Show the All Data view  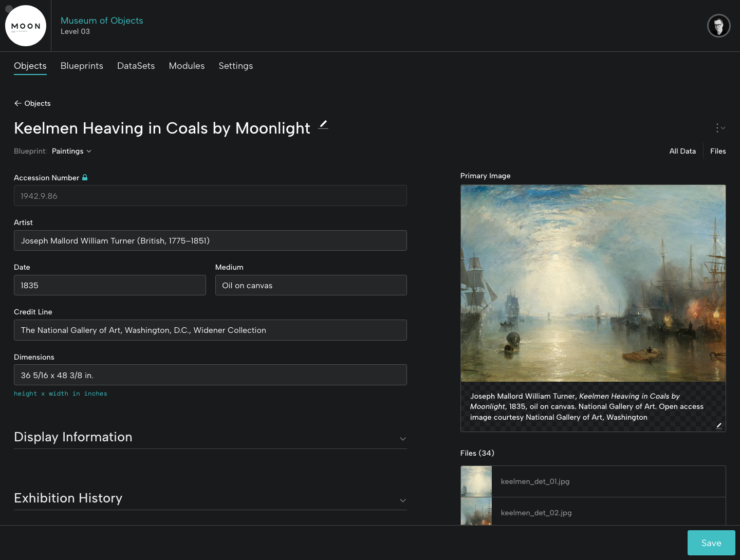682,151
